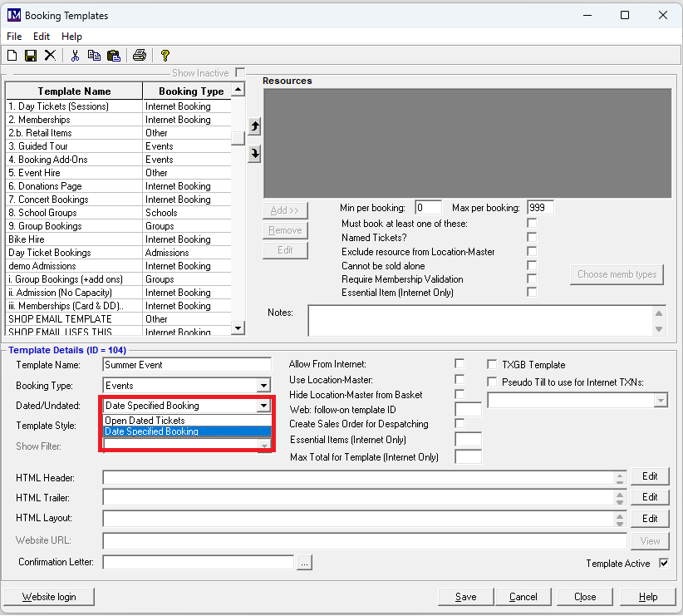Move resource up with the up arrow button
683x616 pixels.
[x=255, y=126]
